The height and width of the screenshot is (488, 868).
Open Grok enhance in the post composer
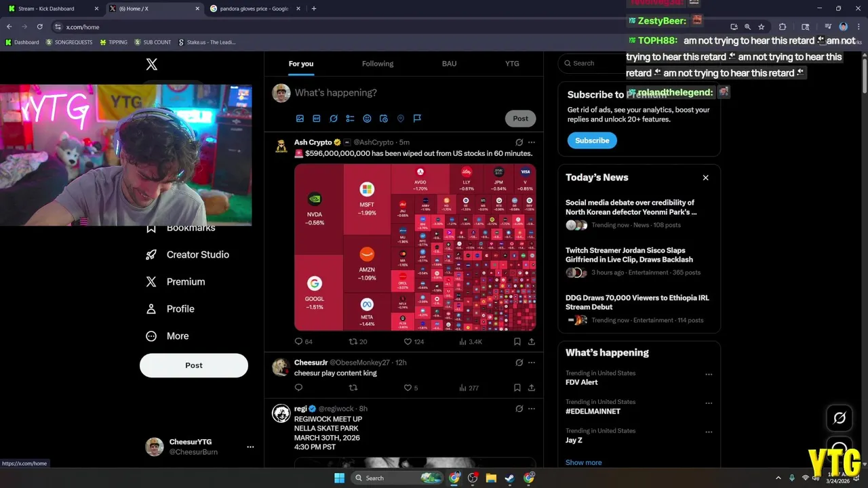click(334, 119)
